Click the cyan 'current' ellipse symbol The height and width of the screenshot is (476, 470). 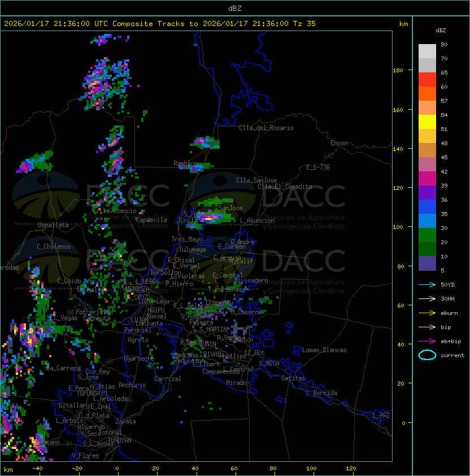pos(427,355)
